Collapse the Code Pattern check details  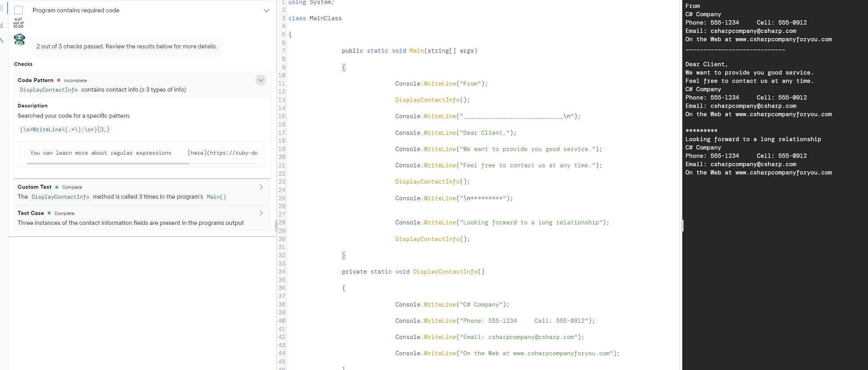click(261, 80)
